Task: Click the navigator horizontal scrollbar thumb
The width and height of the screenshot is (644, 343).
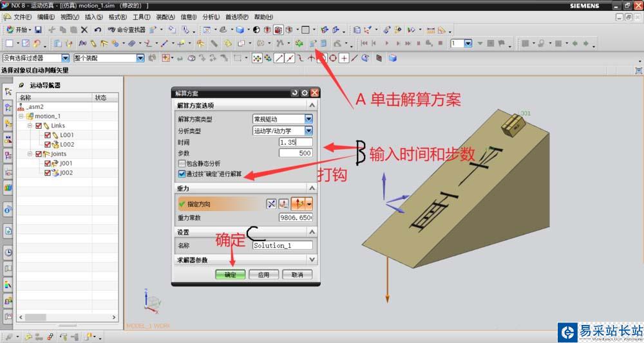Action: point(35,317)
